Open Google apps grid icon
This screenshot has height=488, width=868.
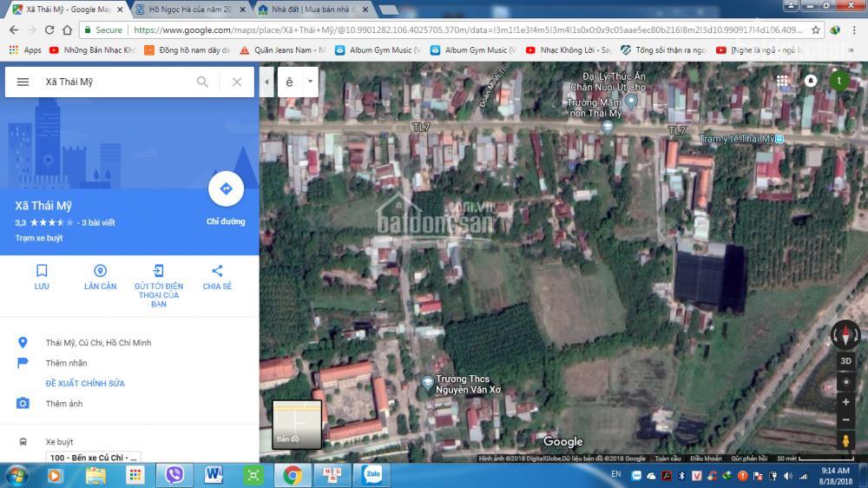coord(782,81)
